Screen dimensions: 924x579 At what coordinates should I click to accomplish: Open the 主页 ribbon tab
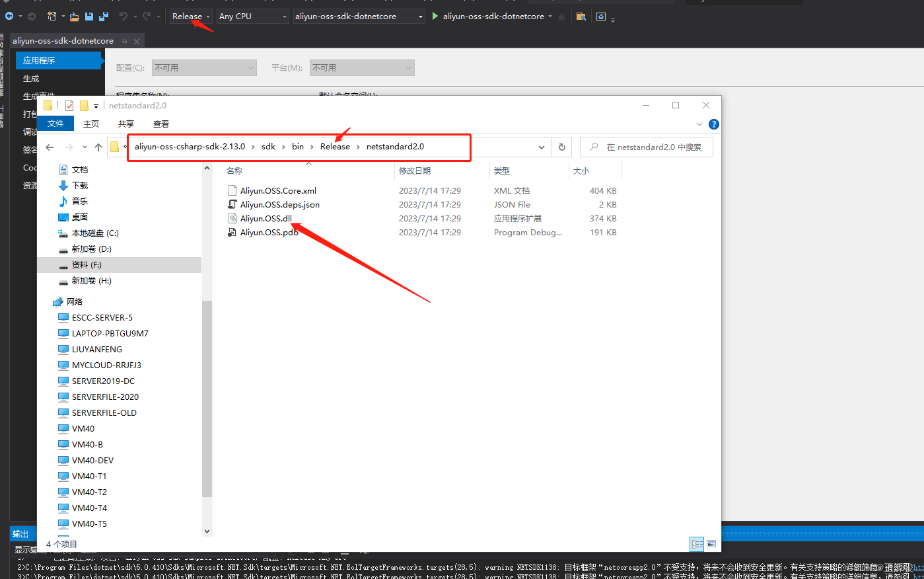pos(91,124)
